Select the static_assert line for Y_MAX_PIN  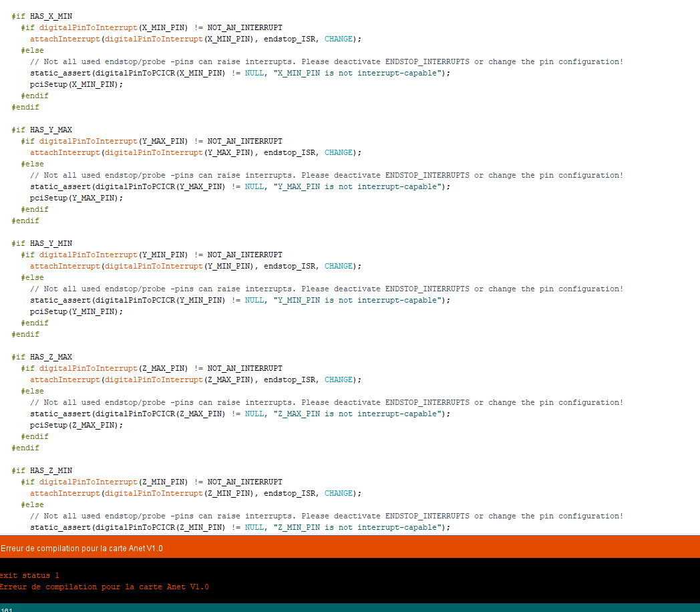(240, 186)
